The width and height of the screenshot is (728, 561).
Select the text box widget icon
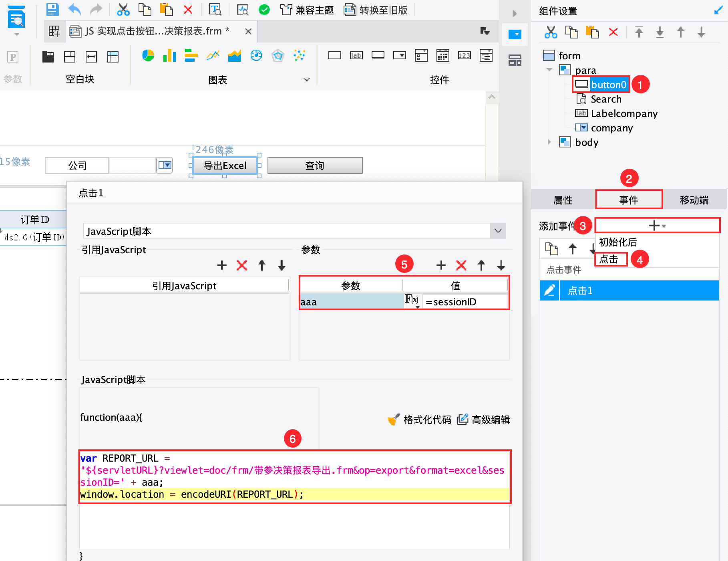pyautogui.click(x=335, y=55)
